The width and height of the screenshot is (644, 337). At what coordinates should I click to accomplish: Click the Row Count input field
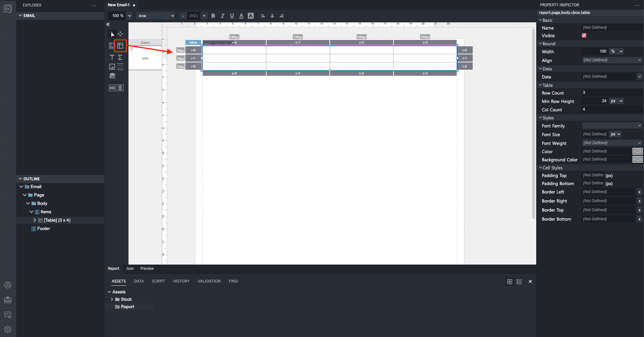point(612,93)
